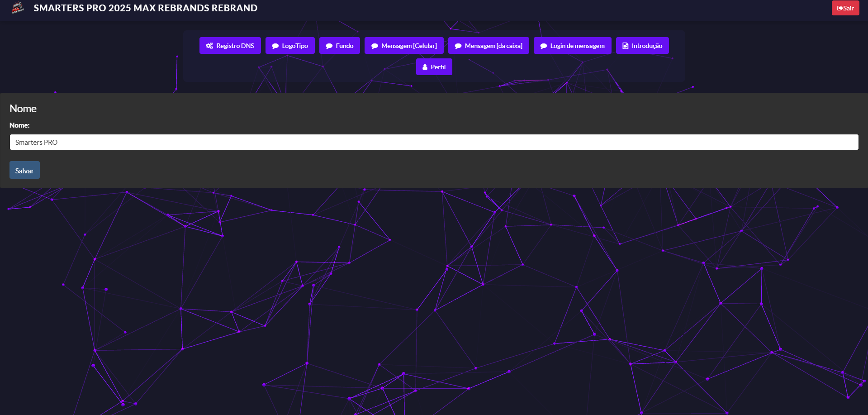The image size is (868, 415).
Task: Click the speech bubble icon on LogoTipo
Action: tap(275, 46)
